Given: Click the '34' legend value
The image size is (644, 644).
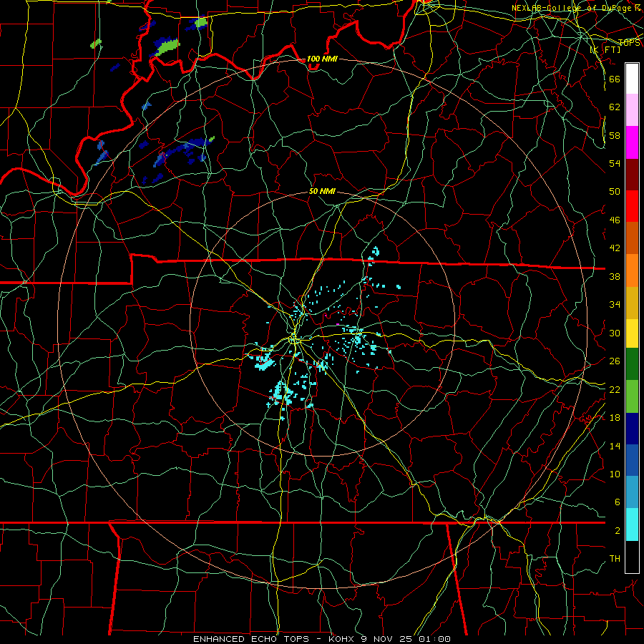Looking at the screenshot, I should (615, 305).
